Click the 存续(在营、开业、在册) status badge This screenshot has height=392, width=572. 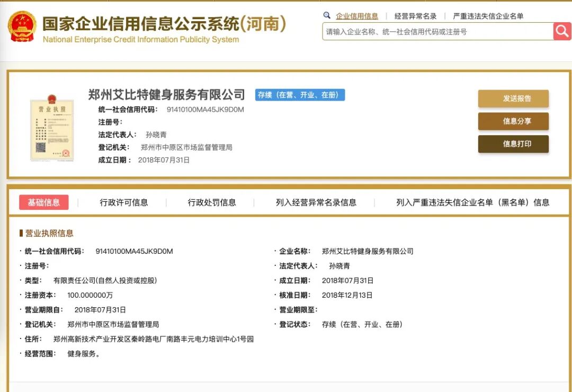[300, 95]
